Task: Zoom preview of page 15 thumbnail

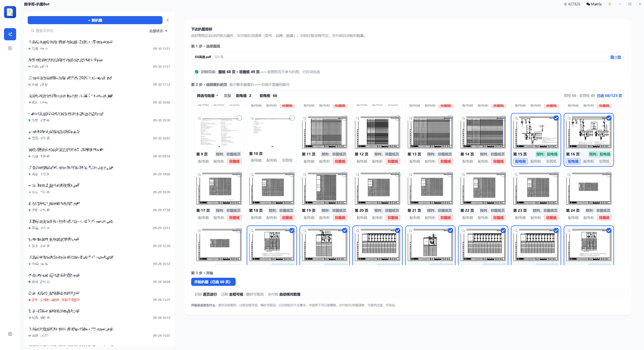Action: pos(516,118)
